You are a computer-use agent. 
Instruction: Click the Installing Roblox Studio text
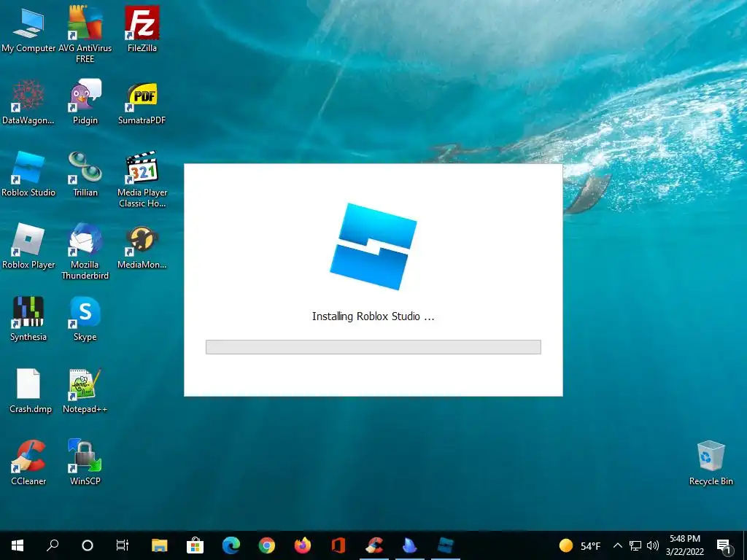(x=373, y=316)
